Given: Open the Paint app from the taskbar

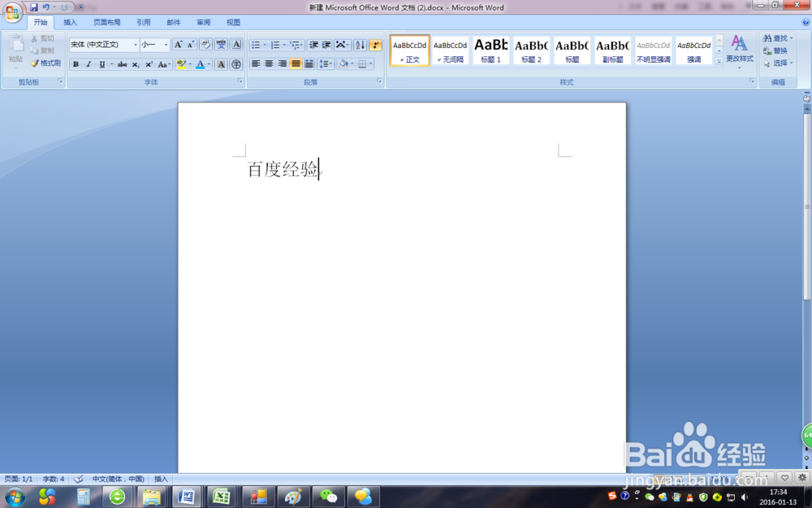Looking at the screenshot, I should click(x=293, y=497).
